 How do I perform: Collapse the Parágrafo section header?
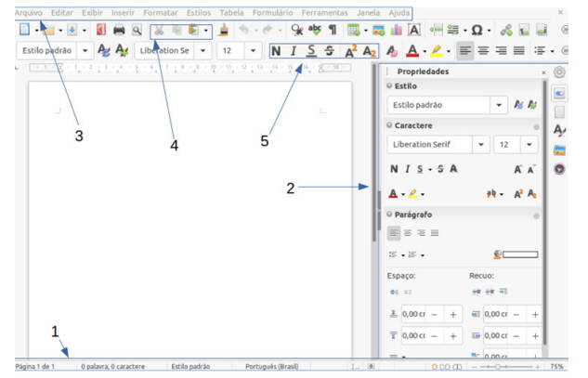tap(412, 215)
